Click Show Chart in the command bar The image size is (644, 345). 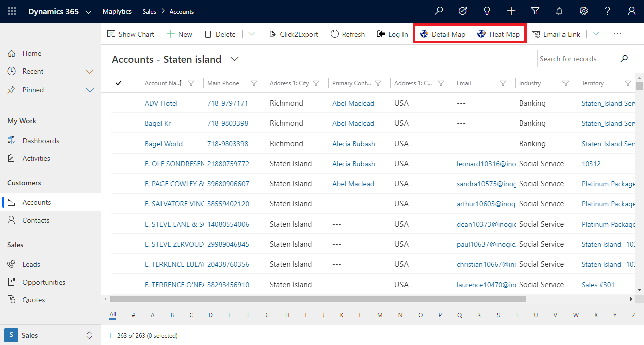point(131,34)
